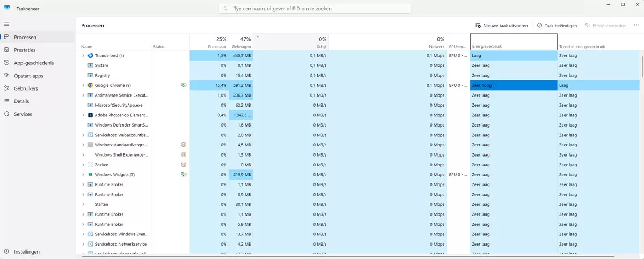Switch to the Details page

click(37, 101)
